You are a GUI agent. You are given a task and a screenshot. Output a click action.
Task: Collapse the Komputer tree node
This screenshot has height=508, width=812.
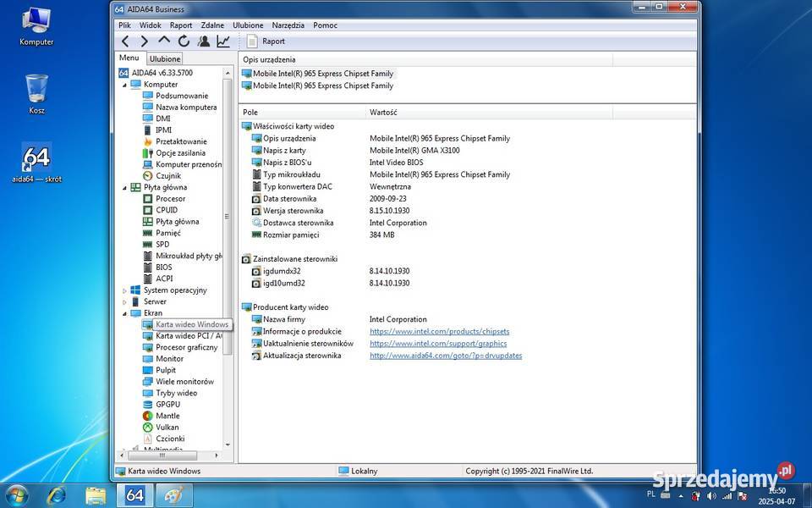pos(124,85)
